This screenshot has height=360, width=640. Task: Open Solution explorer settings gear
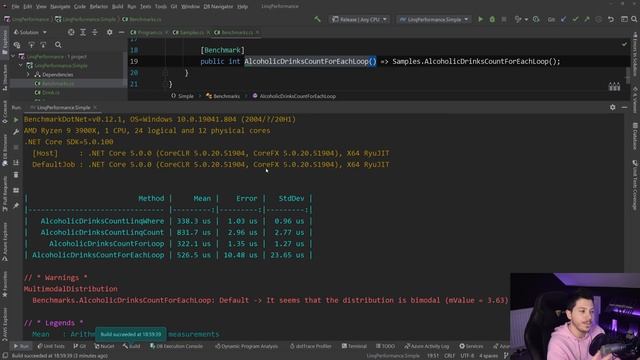109,32
